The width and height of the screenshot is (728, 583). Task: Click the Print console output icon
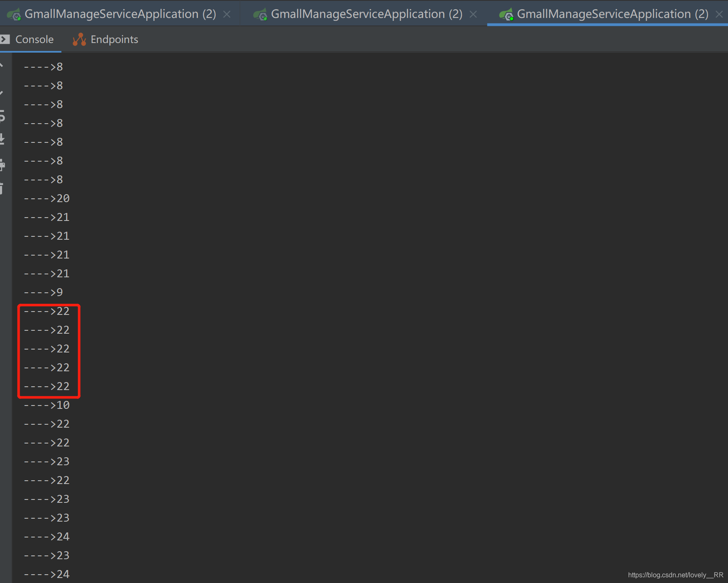[x=2, y=165]
